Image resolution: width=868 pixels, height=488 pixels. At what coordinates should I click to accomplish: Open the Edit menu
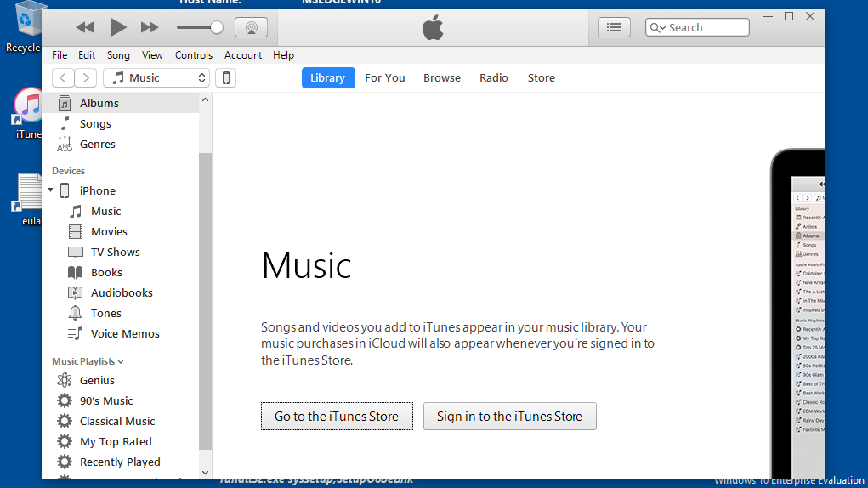[87, 55]
